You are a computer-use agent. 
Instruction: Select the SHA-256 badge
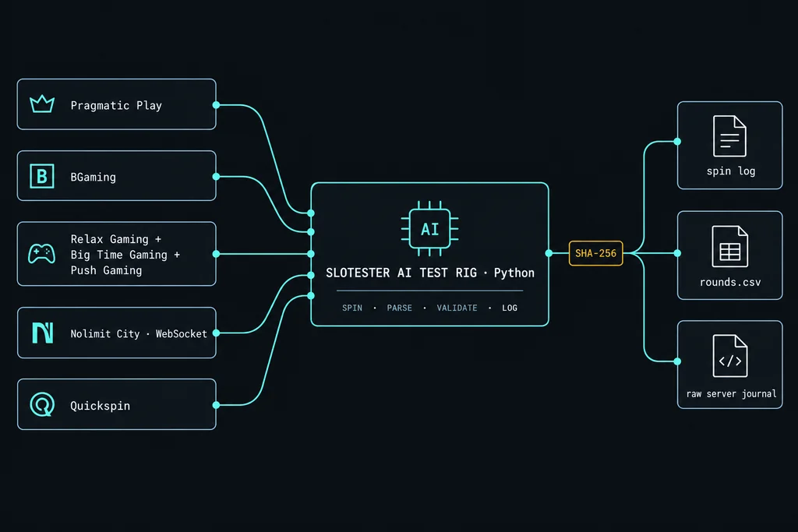point(595,253)
